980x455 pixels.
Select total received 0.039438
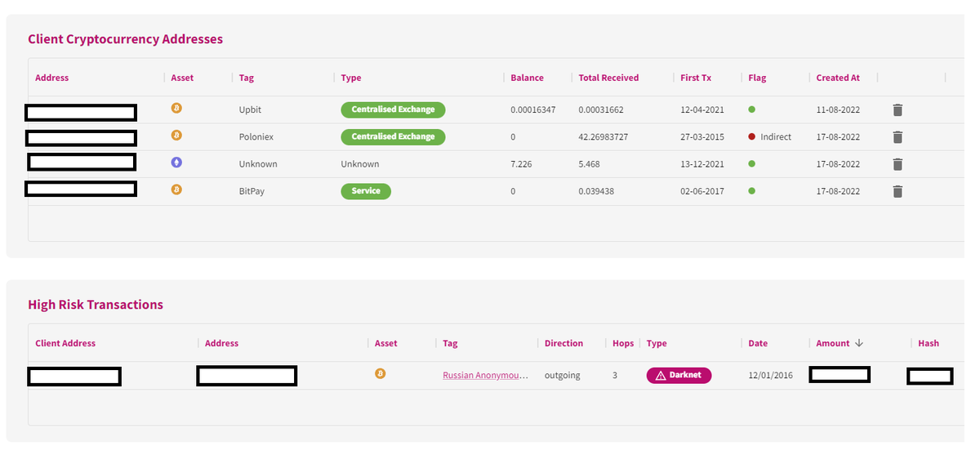point(596,191)
